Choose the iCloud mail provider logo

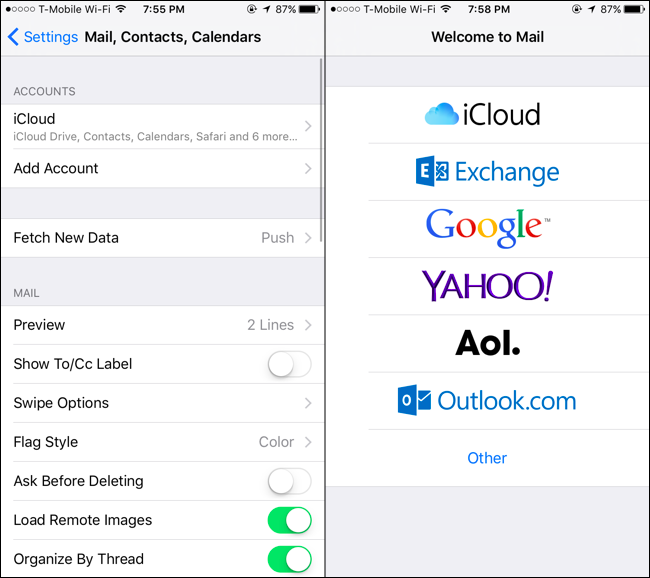483,114
